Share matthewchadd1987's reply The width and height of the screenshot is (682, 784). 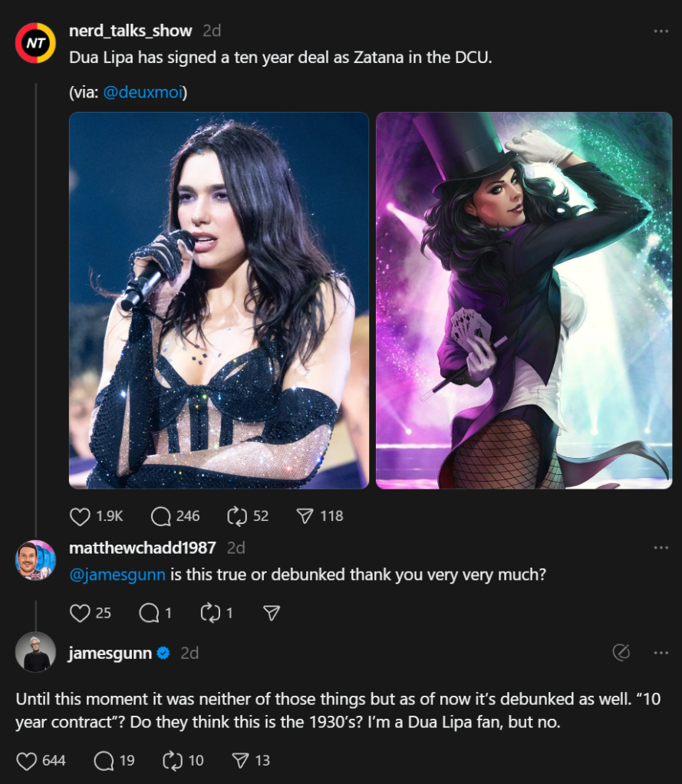pos(271,613)
